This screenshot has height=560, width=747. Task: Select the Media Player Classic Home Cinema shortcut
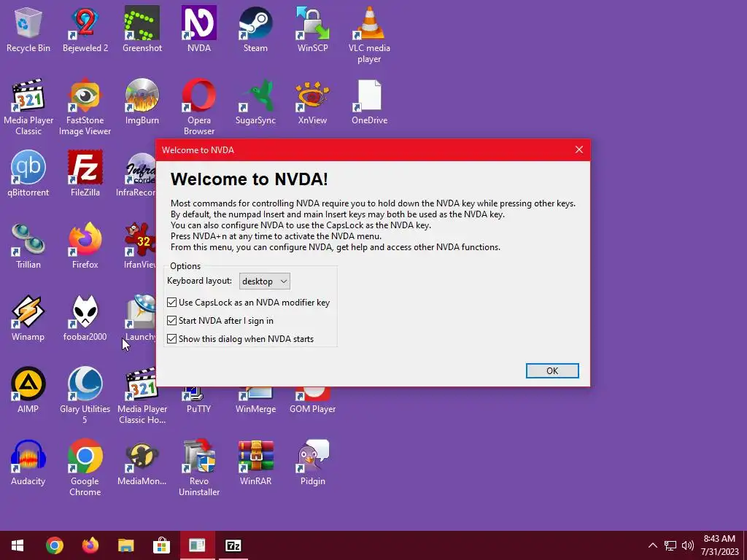pyautogui.click(x=142, y=396)
